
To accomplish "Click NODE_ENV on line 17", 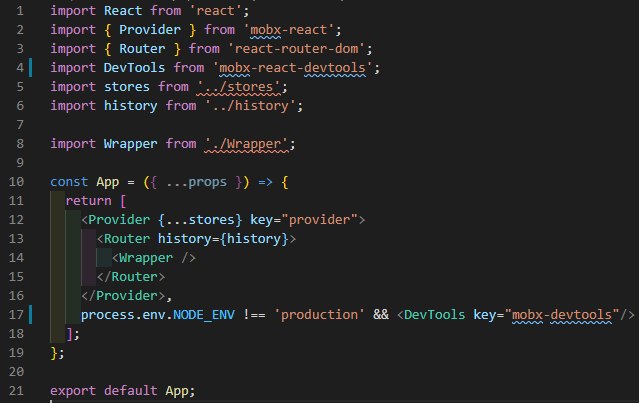I will 204,315.
